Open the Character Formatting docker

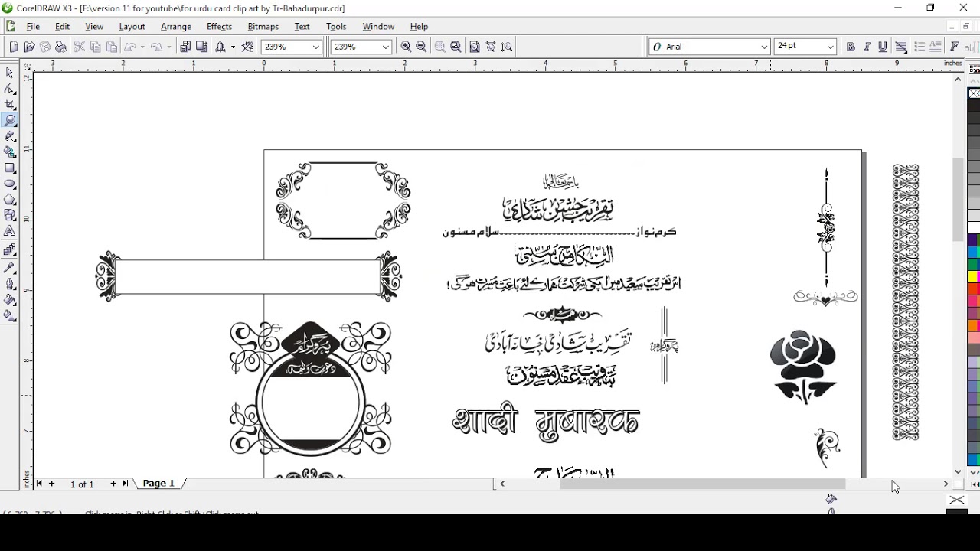coord(955,47)
